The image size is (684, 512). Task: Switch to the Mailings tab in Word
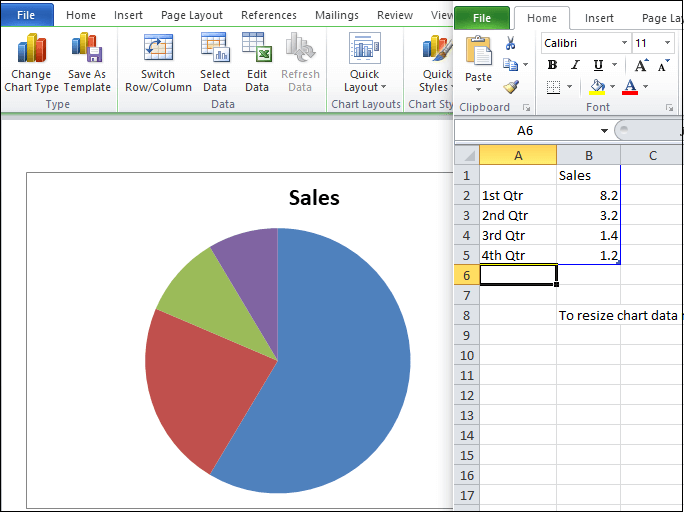point(337,15)
